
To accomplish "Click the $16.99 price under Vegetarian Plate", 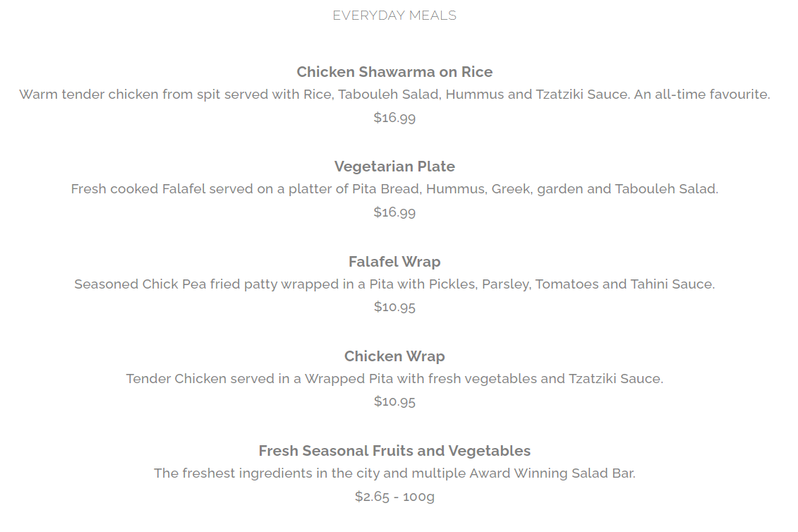I will 394,212.
